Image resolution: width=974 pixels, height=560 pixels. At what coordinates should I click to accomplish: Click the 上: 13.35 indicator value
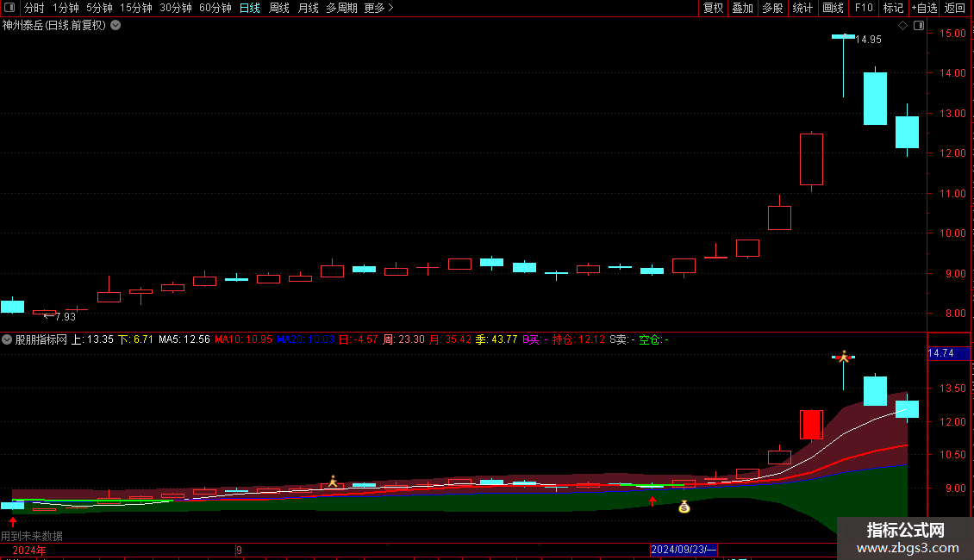click(x=92, y=339)
